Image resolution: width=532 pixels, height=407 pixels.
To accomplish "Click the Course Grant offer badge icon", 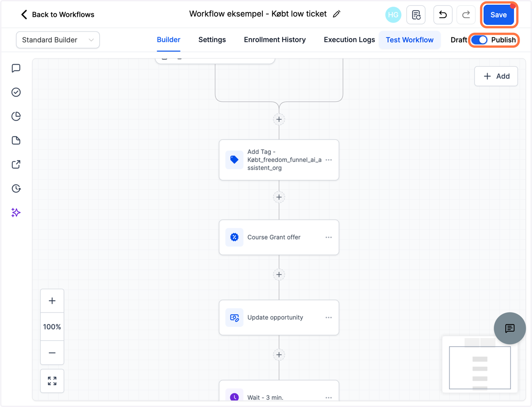I will pyautogui.click(x=234, y=237).
